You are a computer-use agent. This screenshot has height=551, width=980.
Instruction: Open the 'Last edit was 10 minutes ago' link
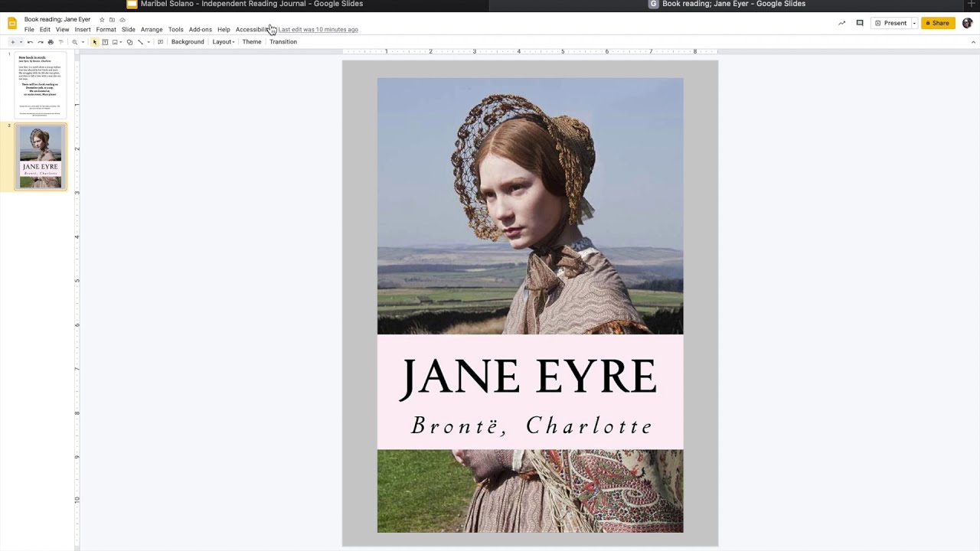tap(318, 30)
